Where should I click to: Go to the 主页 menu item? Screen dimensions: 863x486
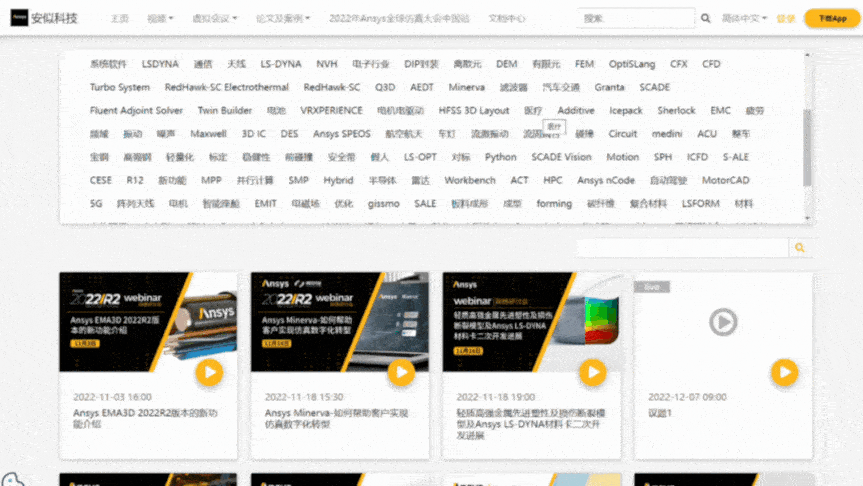coord(119,18)
